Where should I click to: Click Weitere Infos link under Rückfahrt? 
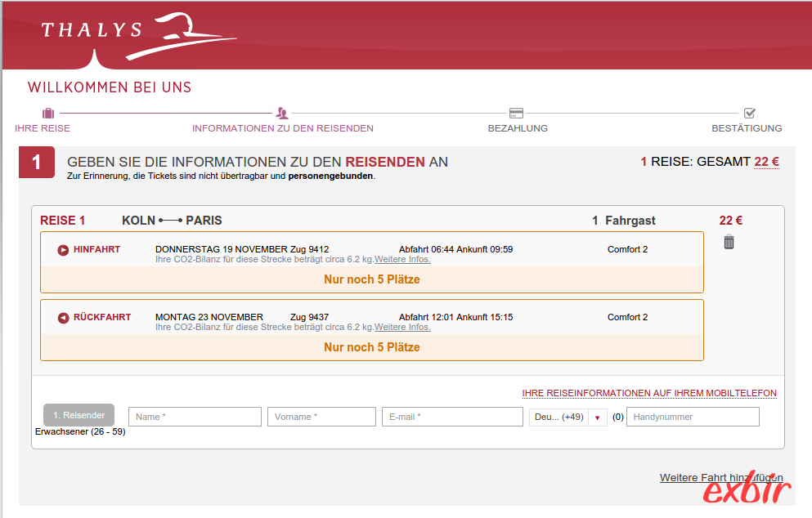coord(402,328)
